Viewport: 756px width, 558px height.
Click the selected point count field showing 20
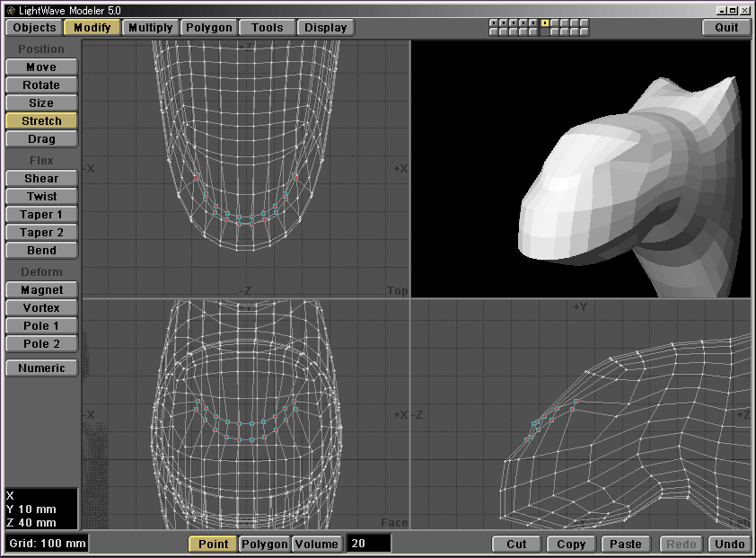(x=369, y=544)
